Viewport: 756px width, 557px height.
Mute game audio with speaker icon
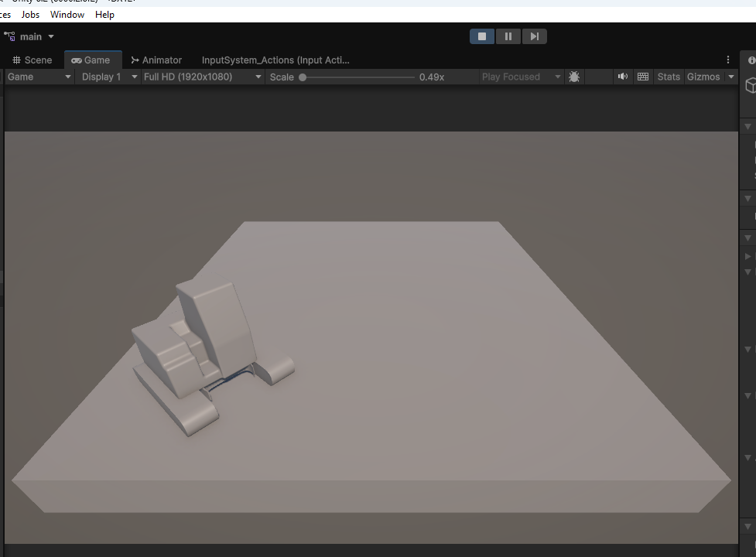tap(623, 77)
